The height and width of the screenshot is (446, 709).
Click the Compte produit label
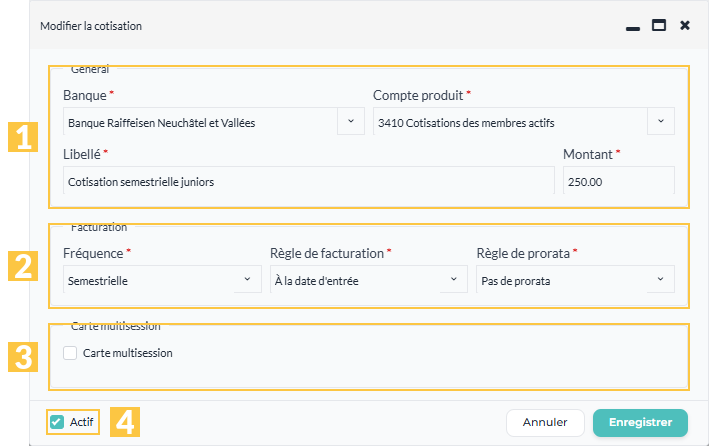[418, 95]
